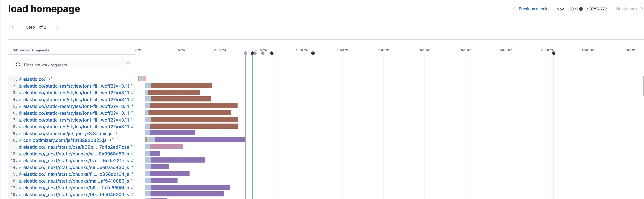Image resolution: width=644 pixels, height=199 pixels.
Task: Click the 'load homepage' heading
Action: [44, 9]
